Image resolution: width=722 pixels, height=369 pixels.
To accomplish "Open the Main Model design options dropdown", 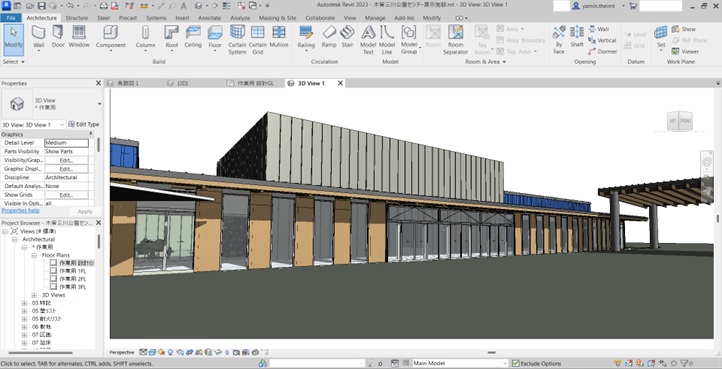I will (x=460, y=363).
